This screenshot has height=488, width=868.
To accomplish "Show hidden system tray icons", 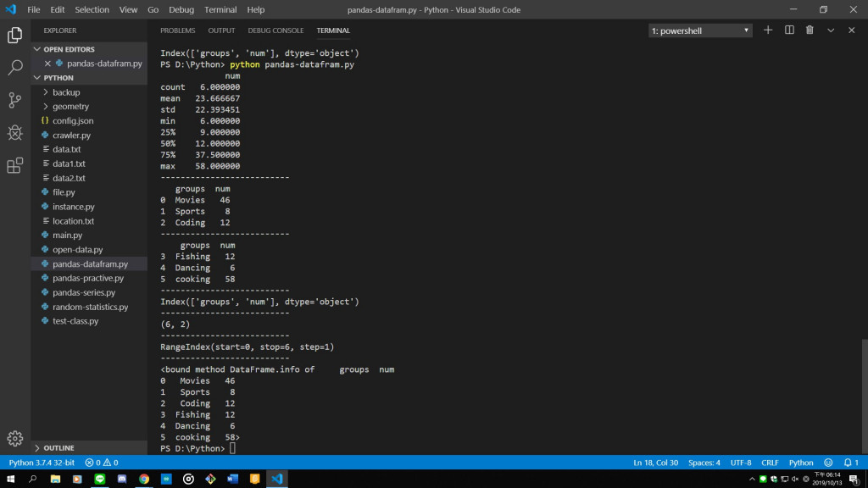I will [x=752, y=480].
